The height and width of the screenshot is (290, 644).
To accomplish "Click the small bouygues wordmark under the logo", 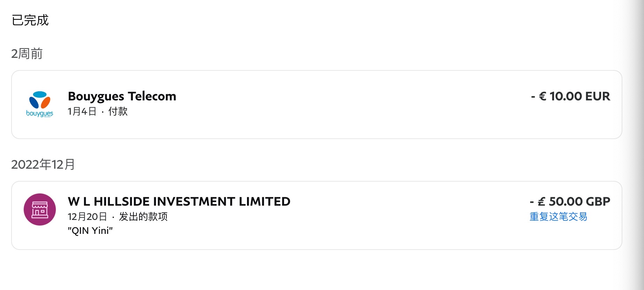I will pos(40,114).
